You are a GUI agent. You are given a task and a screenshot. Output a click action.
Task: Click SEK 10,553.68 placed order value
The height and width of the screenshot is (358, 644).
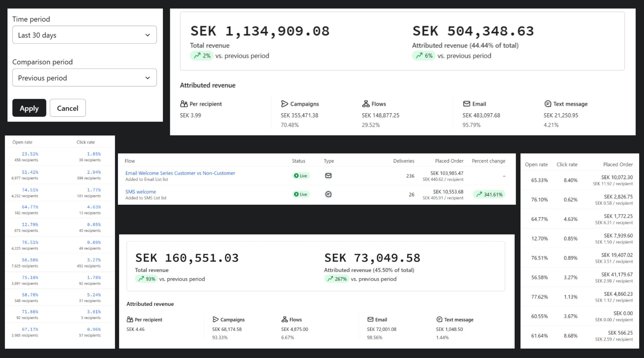[x=448, y=192]
